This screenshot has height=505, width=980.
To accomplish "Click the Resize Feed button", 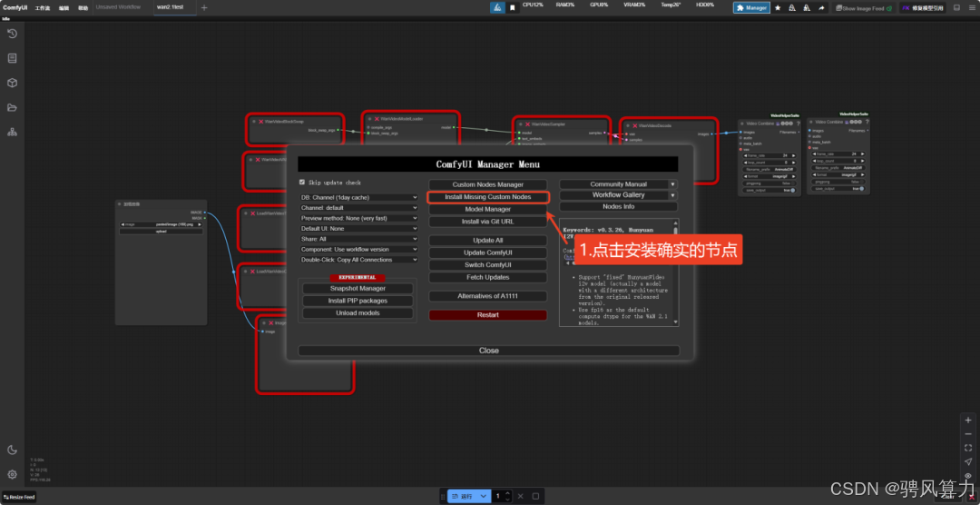I will pos(19,497).
